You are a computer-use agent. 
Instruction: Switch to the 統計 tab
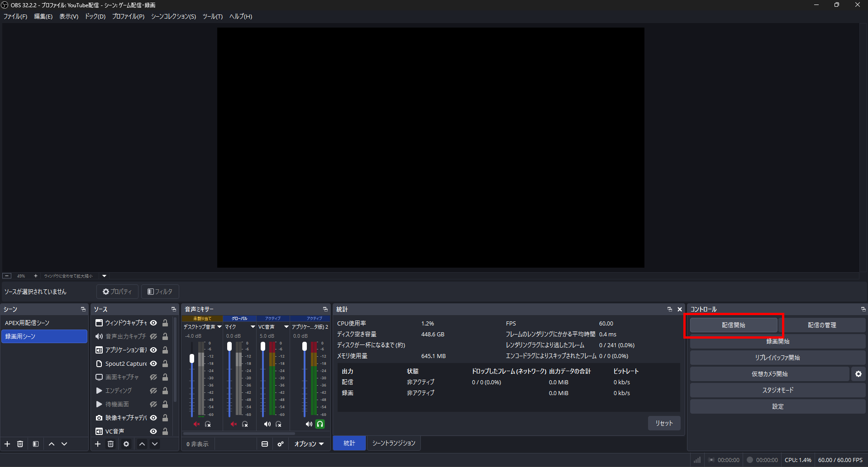349,443
